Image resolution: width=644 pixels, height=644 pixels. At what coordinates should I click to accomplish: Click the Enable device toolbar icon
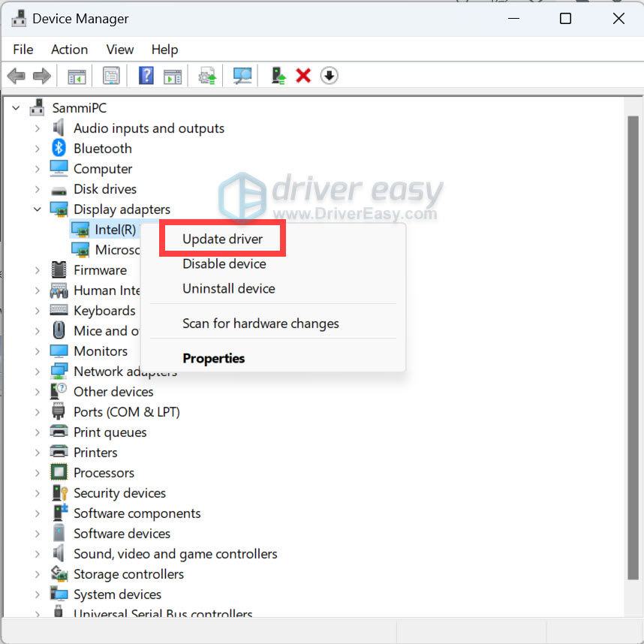pos(278,76)
